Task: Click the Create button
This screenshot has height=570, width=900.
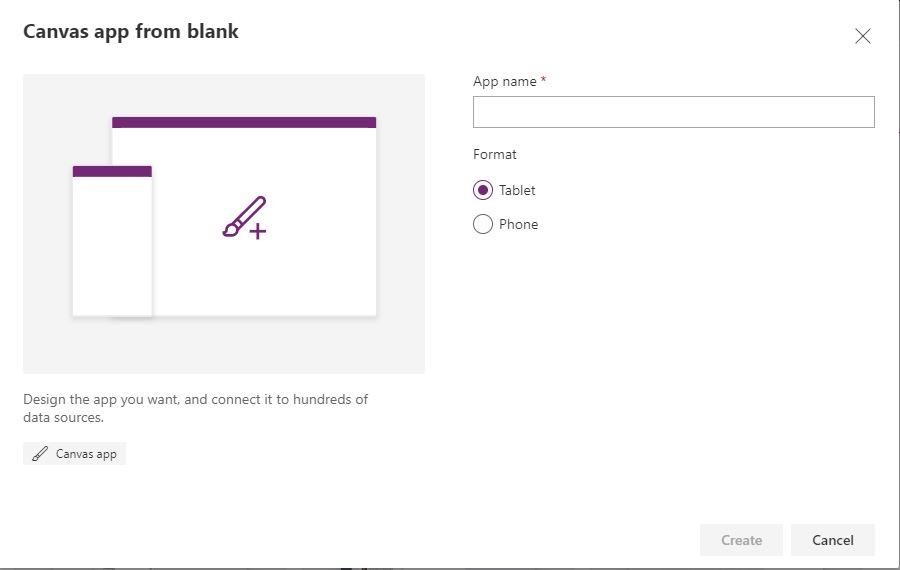Action: click(741, 540)
